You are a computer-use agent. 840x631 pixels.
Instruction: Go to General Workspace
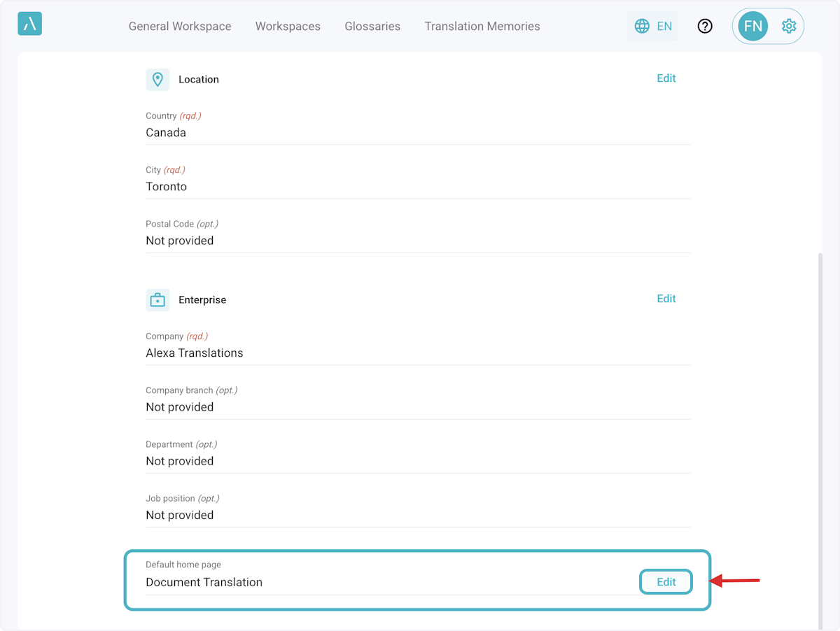coord(180,27)
